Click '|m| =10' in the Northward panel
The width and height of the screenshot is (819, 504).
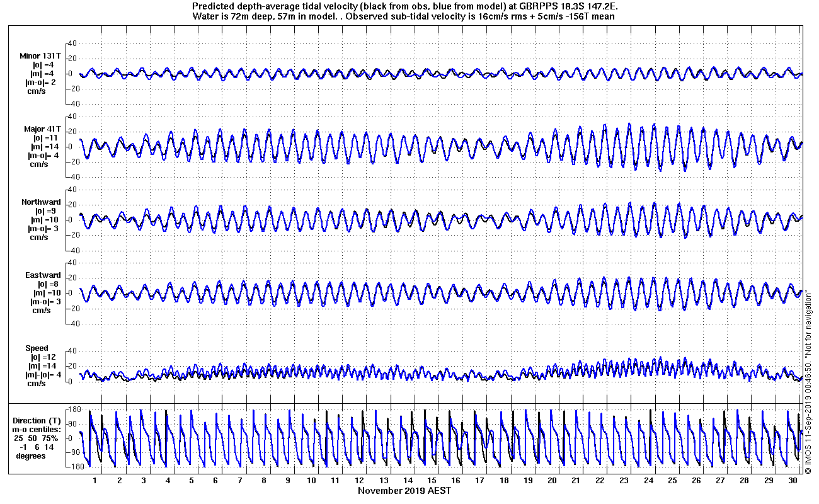pos(45,220)
